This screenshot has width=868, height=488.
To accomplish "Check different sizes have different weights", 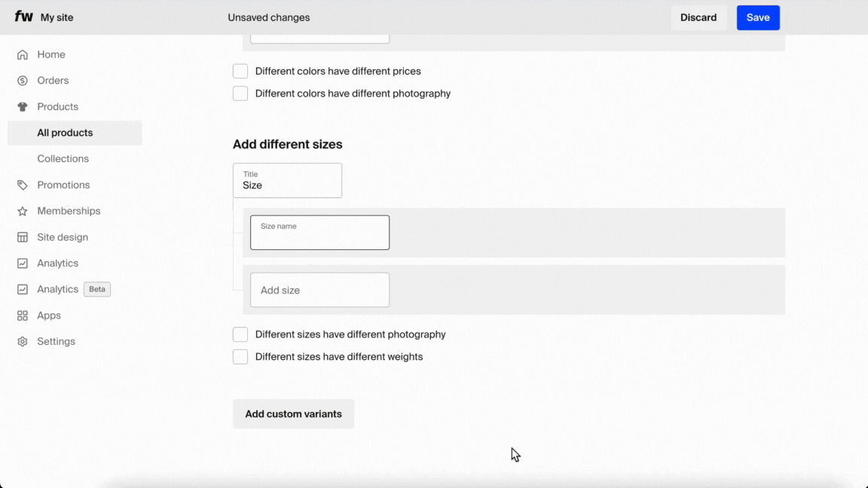I will pos(240,356).
